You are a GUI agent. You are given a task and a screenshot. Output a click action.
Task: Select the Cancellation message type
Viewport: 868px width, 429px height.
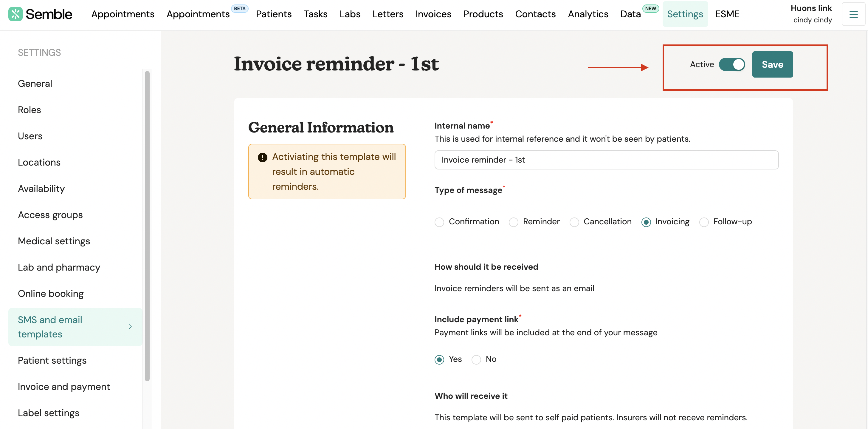pyautogui.click(x=574, y=222)
